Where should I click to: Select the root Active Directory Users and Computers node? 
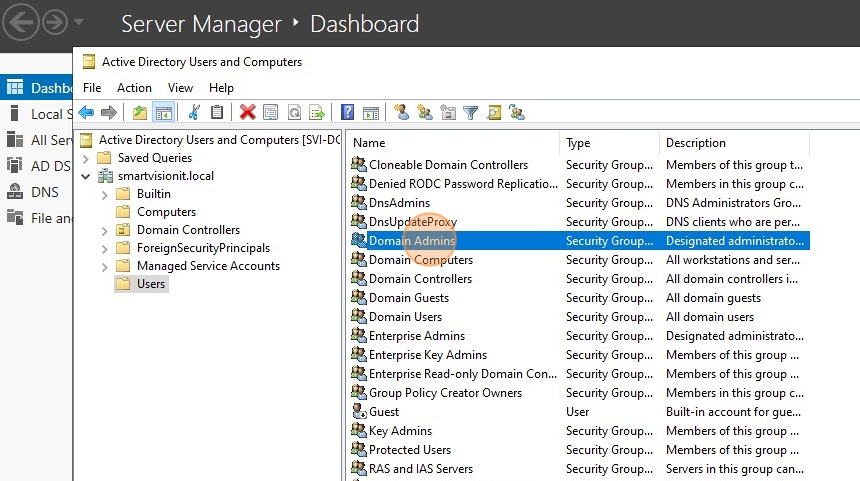tap(219, 140)
